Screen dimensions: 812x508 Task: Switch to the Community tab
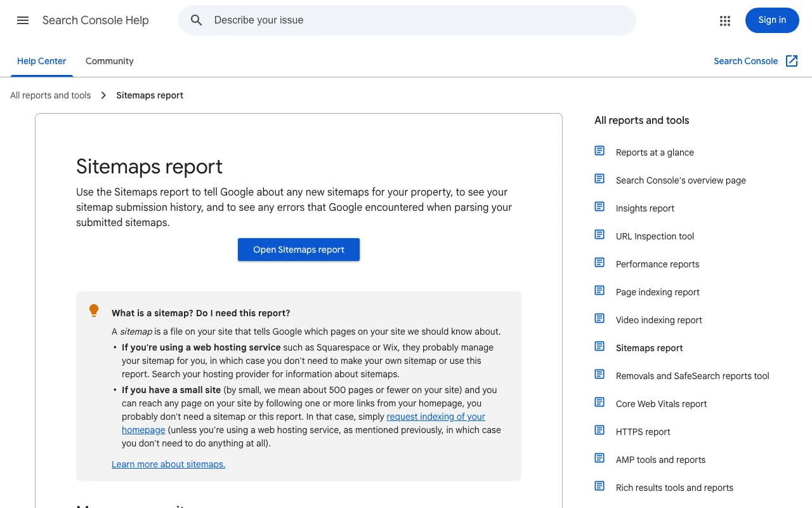110,61
